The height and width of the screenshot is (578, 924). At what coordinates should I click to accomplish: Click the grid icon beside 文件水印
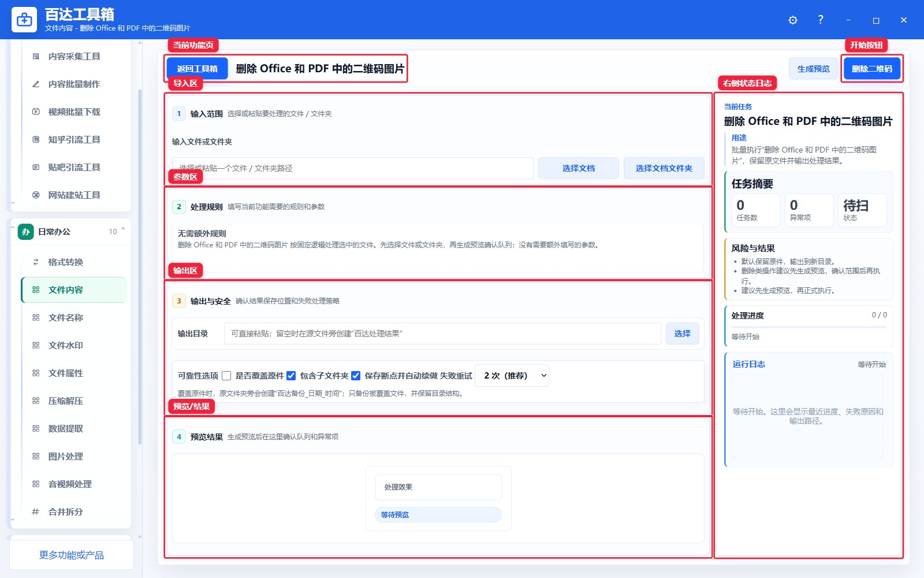[36, 345]
